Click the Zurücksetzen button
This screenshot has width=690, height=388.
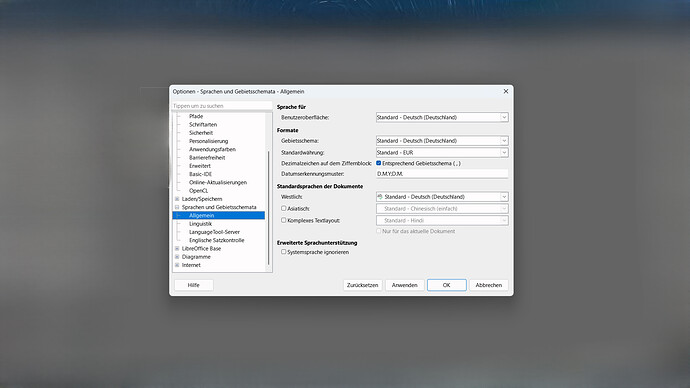pyautogui.click(x=363, y=285)
